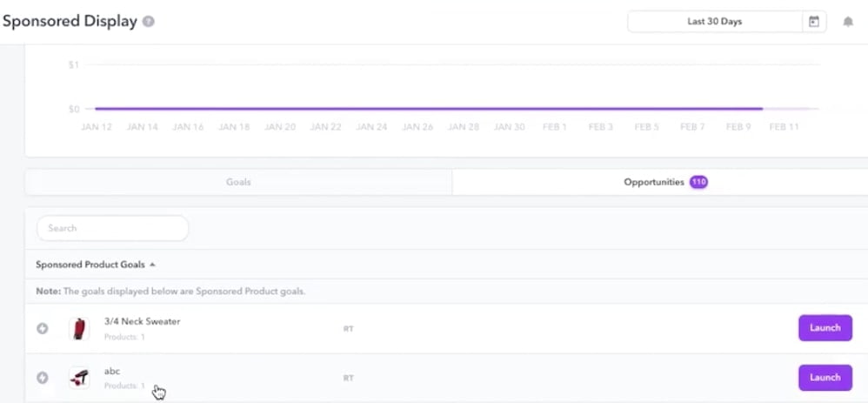
Task: Expand the 3/4 Neck Sweater row plus icon
Action: pos(42,329)
